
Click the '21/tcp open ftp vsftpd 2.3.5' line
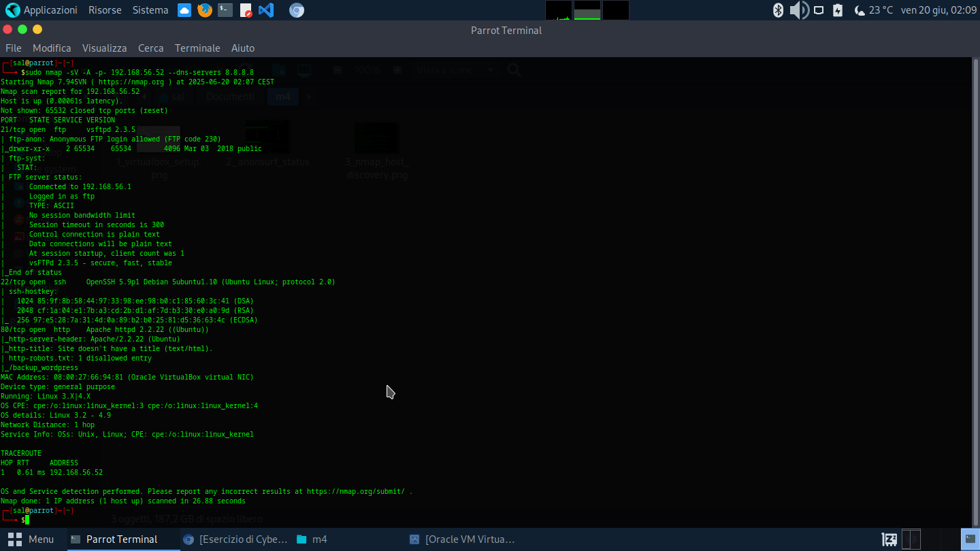(68, 129)
